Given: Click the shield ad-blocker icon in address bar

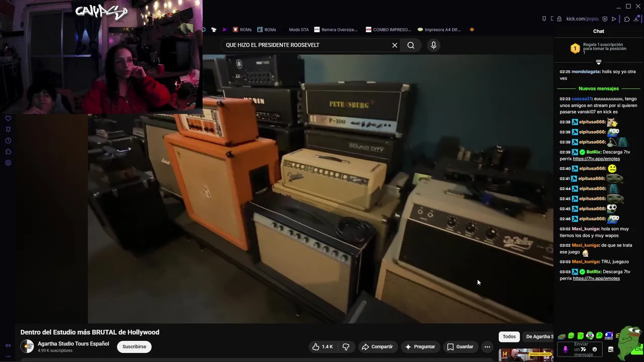Looking at the screenshot, I should pos(606,19).
